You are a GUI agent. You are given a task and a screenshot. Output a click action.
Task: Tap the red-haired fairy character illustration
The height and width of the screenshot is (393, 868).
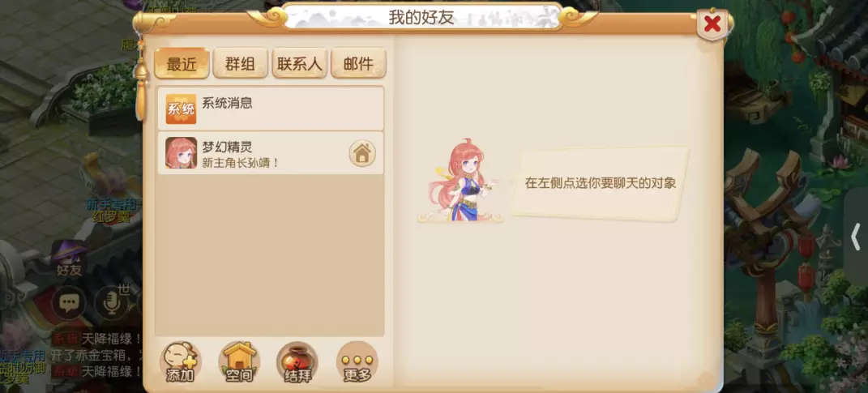(x=460, y=181)
